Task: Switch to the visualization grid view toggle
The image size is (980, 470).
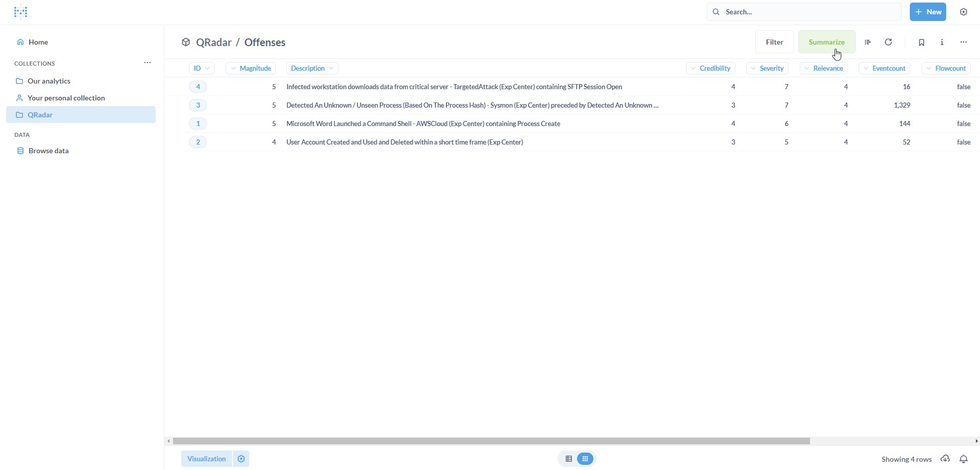Action: click(x=585, y=459)
